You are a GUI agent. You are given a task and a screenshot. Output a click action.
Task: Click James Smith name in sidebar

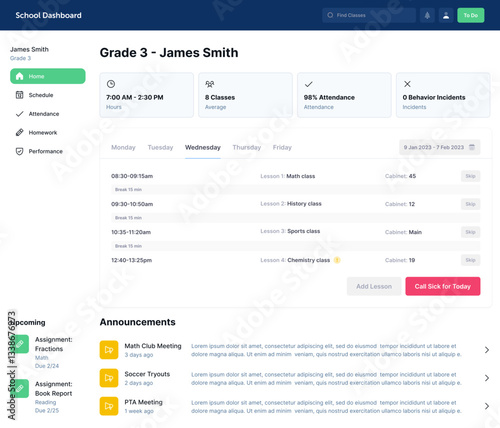(29, 49)
